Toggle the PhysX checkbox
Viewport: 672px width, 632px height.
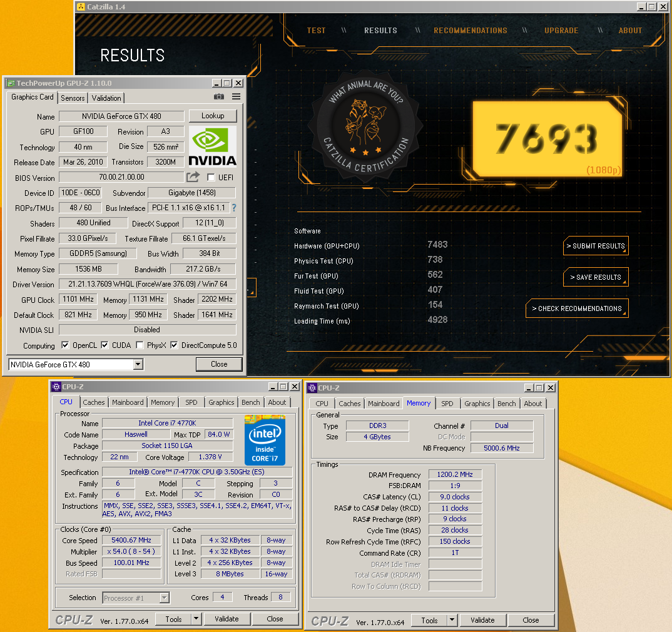click(140, 345)
